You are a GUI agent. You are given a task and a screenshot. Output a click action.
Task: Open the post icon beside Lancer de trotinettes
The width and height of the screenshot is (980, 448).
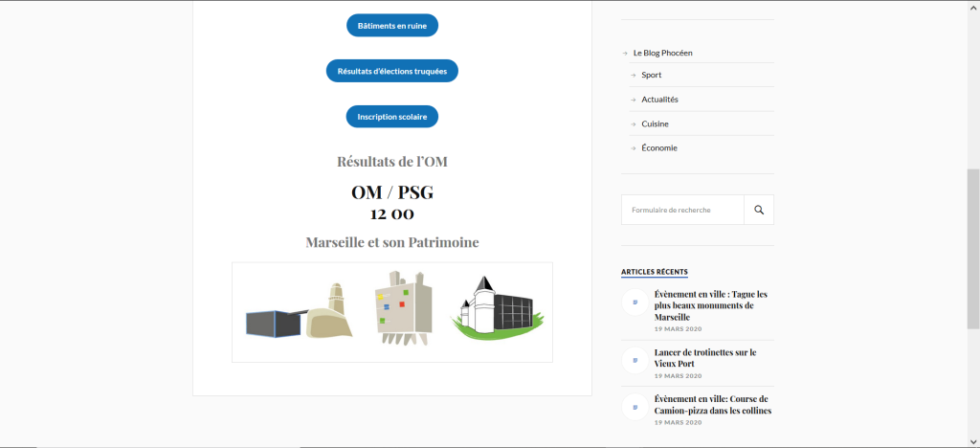click(635, 360)
